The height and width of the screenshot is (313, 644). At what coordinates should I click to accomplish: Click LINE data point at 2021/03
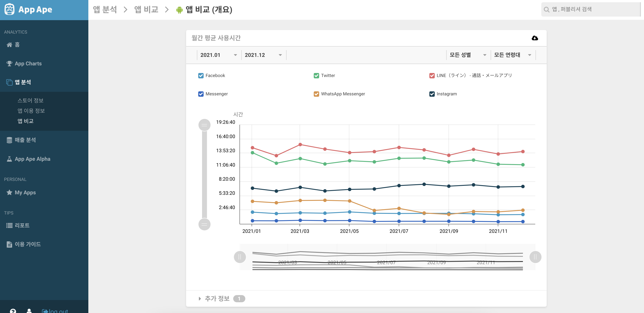click(300, 144)
